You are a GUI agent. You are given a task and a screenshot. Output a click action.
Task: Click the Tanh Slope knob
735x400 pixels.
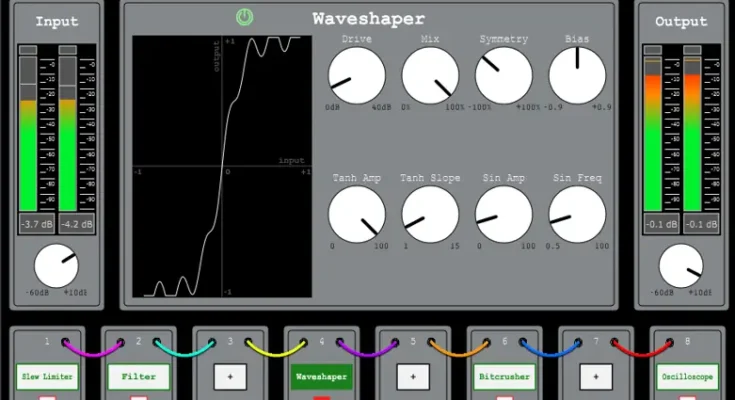coord(430,213)
